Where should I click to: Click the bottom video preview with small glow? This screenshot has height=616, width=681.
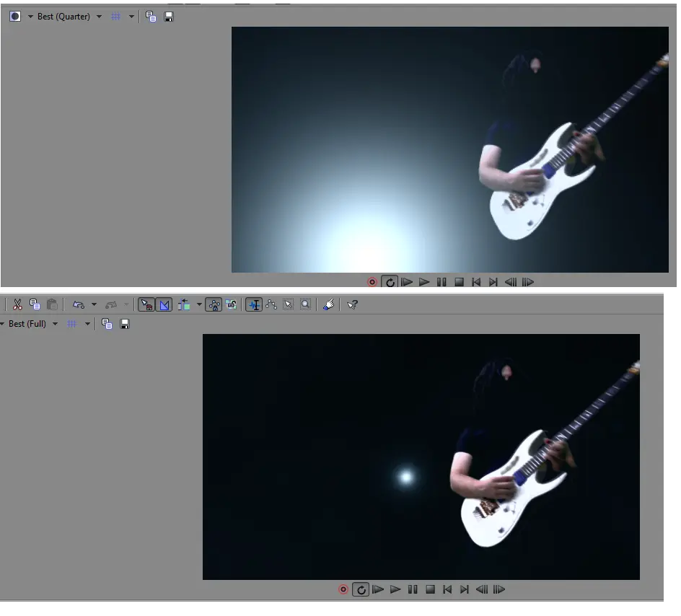click(421, 457)
